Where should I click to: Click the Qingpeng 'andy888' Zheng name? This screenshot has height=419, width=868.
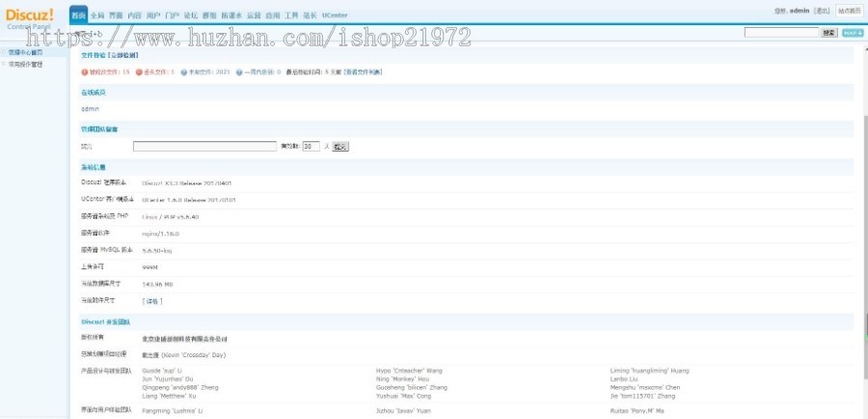click(180, 387)
